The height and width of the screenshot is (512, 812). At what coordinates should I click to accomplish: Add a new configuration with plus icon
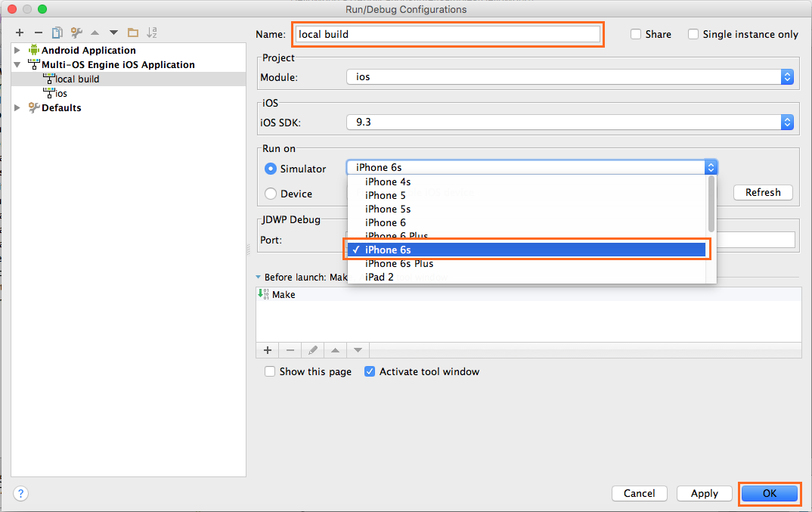tap(20, 33)
